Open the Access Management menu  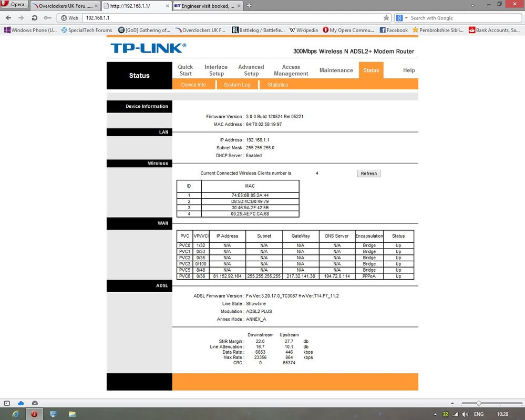pos(291,70)
